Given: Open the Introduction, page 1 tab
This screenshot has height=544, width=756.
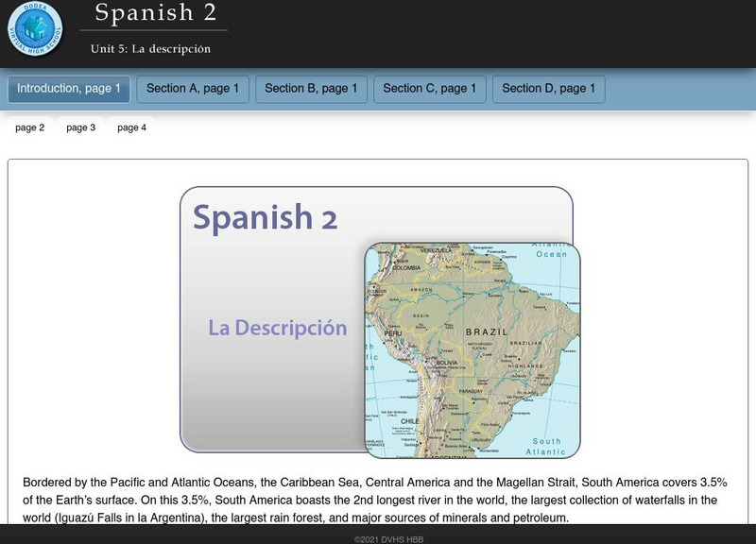Looking at the screenshot, I should 69,89.
